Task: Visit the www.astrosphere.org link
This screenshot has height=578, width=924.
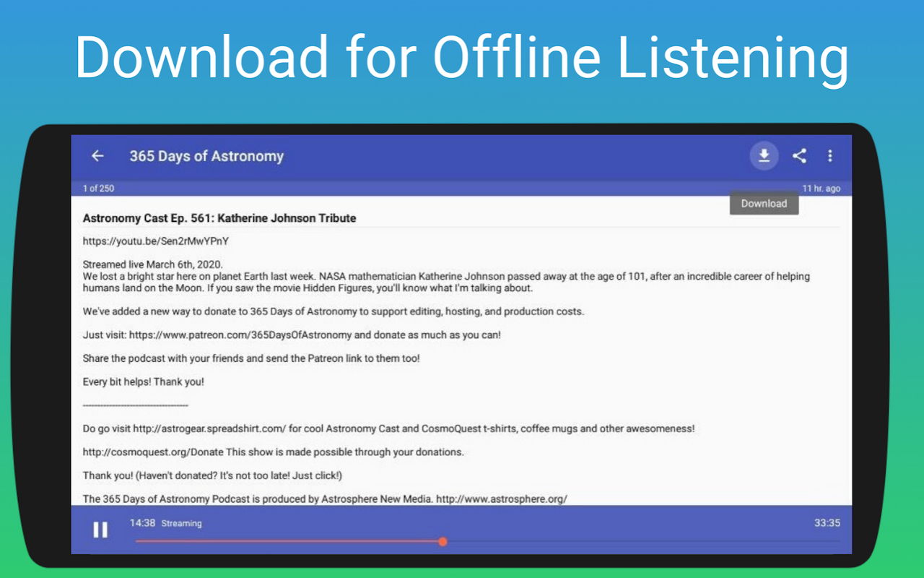Action: 502,499
